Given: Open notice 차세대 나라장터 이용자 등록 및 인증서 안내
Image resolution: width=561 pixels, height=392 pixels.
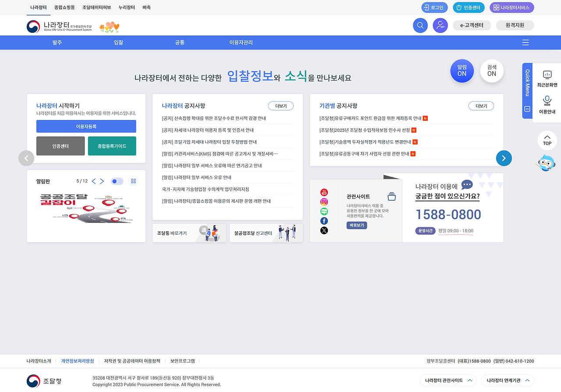Looking at the screenshot, I should click(208, 130).
